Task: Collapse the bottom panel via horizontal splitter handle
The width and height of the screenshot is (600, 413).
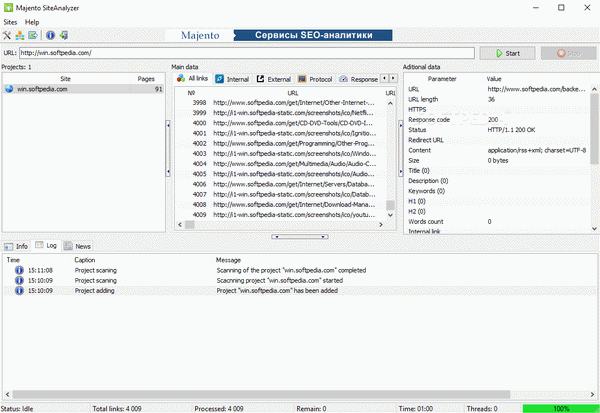Action: [300, 237]
